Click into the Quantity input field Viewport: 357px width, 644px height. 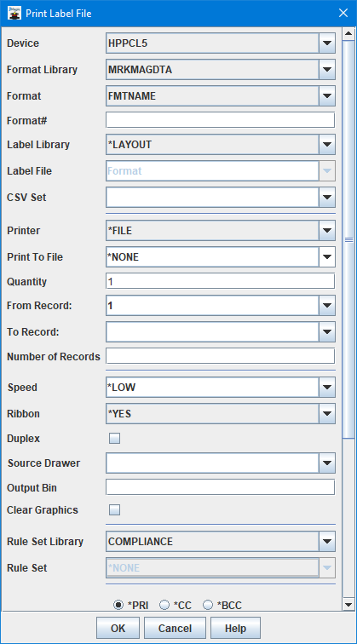coord(220,282)
